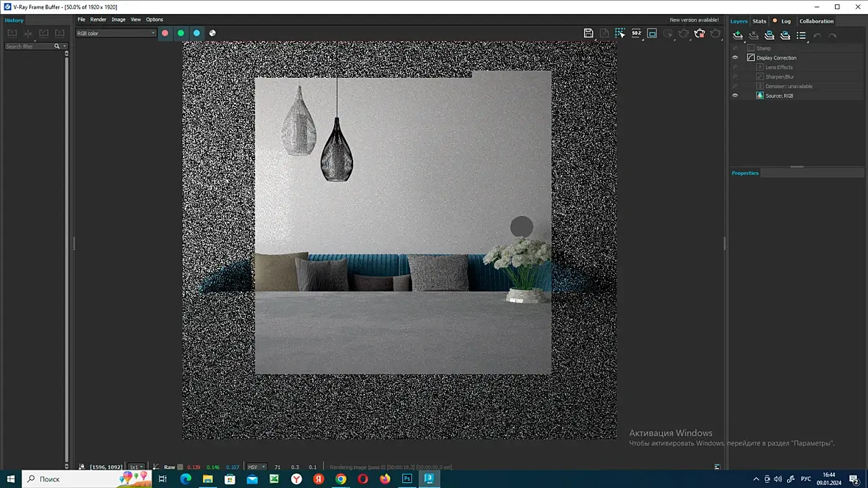Click the A/B compare icon in History

tap(28, 33)
